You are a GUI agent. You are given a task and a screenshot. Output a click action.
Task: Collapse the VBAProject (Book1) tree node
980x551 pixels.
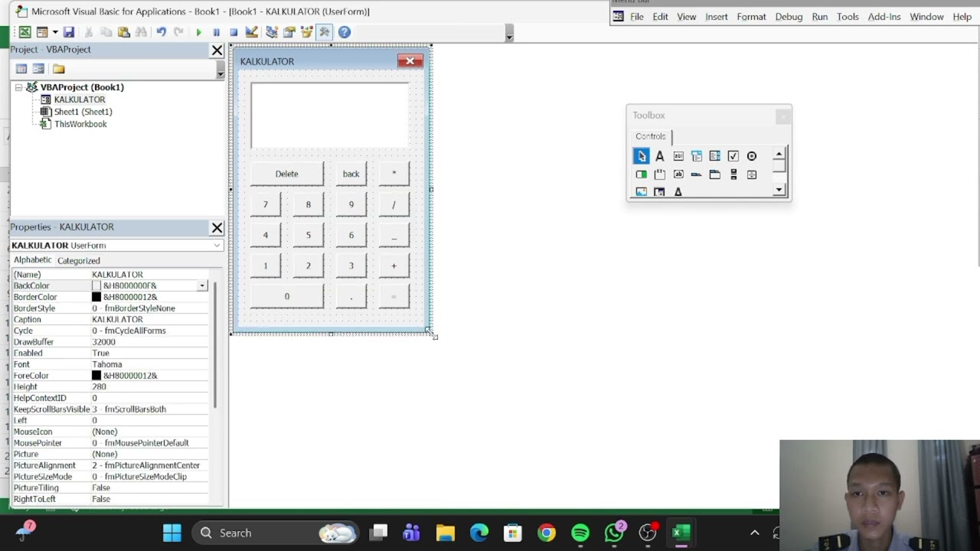point(18,87)
